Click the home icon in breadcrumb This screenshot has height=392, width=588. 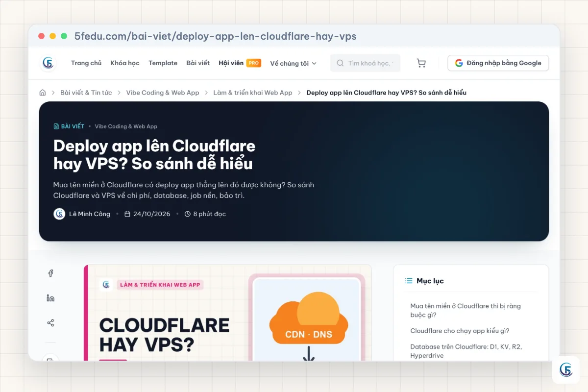(43, 93)
